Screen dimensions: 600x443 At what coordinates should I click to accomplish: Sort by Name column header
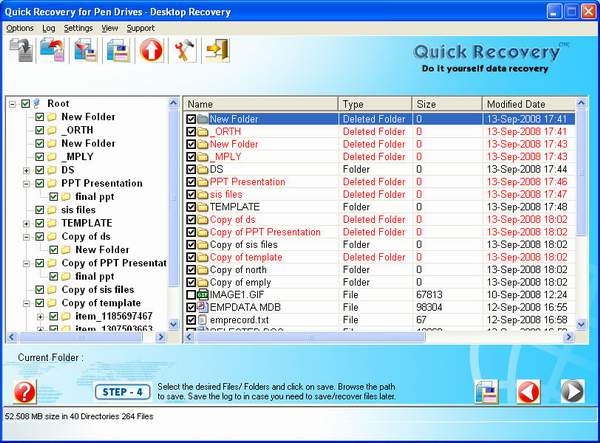click(261, 104)
